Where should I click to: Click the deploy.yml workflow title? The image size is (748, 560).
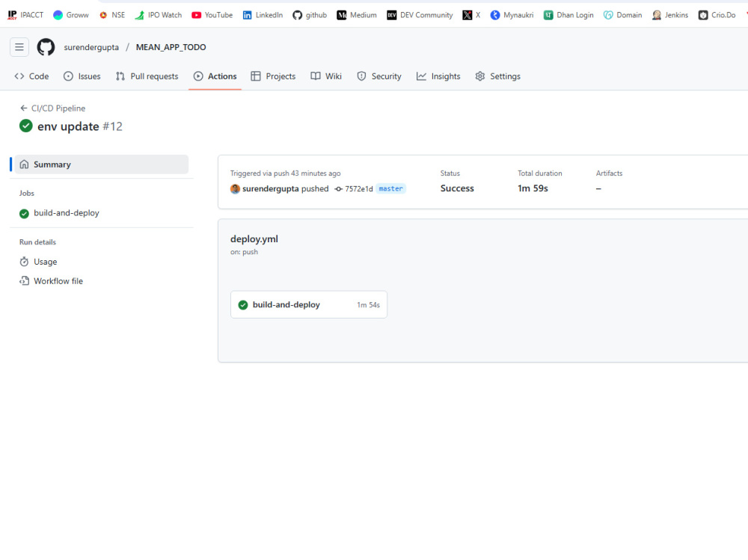coord(254,239)
